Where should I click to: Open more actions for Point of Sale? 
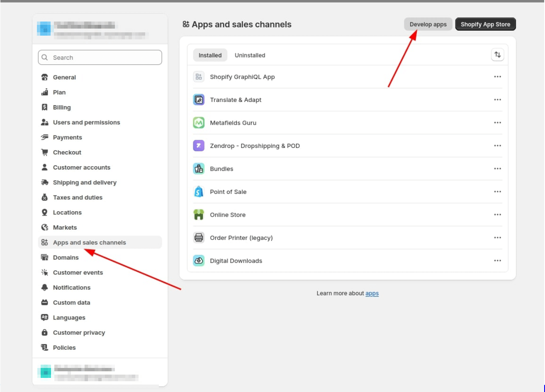[498, 192]
